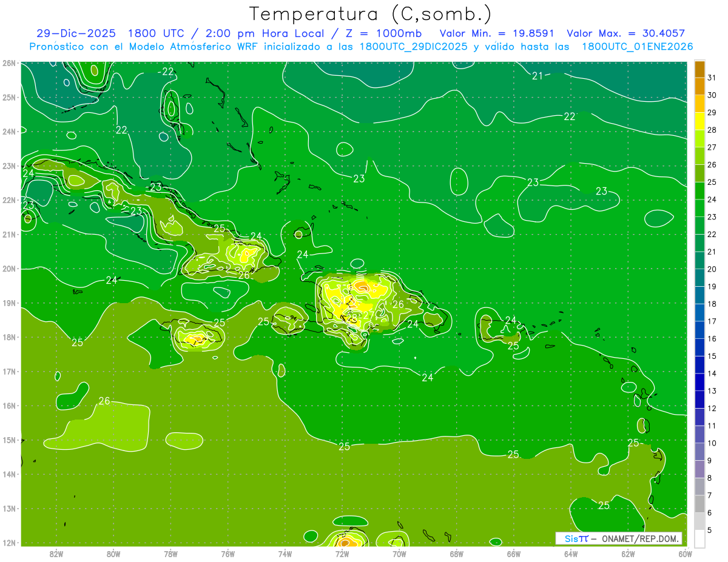This screenshot has width=728, height=562.
Task: Click the dark blue swatch between 13 and 14
Action: click(x=699, y=382)
